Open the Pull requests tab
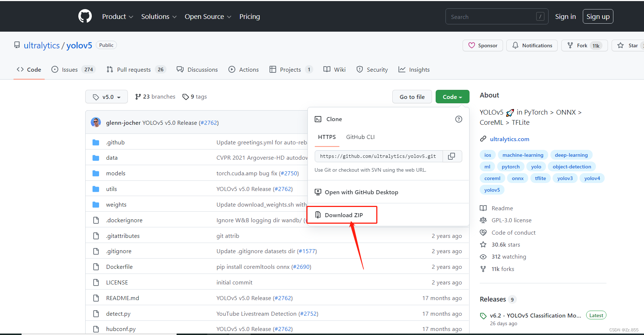Viewport: 644px width, 335px height. click(x=136, y=69)
